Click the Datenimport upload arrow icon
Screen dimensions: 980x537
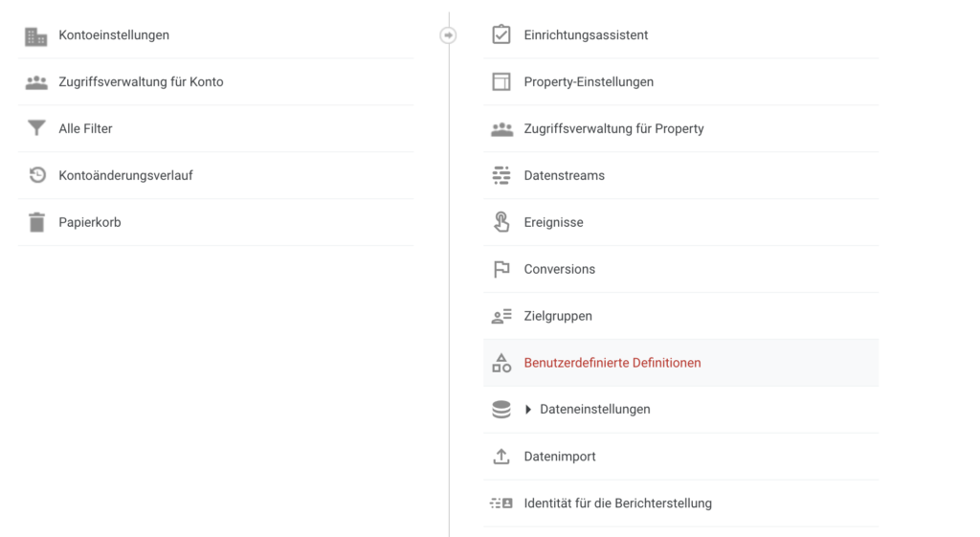click(x=501, y=457)
